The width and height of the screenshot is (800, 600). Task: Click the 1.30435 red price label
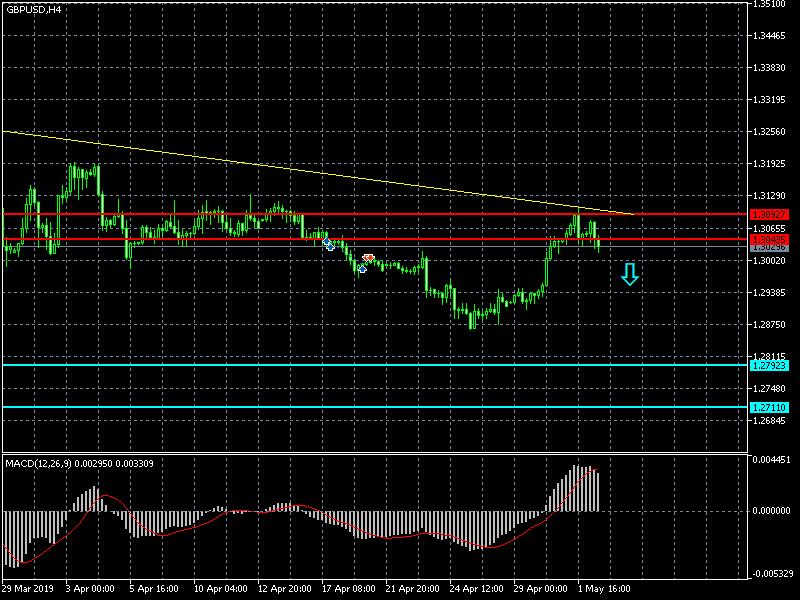pos(768,239)
